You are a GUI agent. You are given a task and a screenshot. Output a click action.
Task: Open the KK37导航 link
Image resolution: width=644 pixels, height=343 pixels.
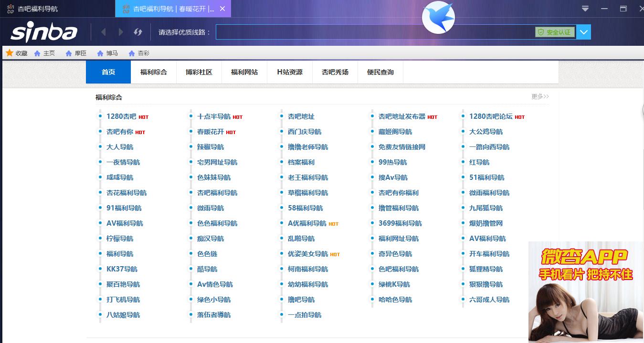[122, 269]
